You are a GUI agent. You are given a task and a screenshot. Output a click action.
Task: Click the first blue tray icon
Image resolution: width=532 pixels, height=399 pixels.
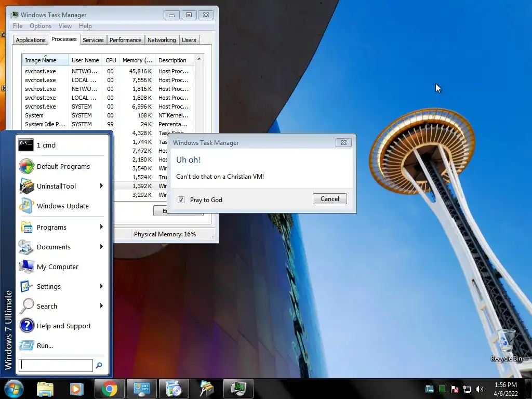tap(430, 389)
